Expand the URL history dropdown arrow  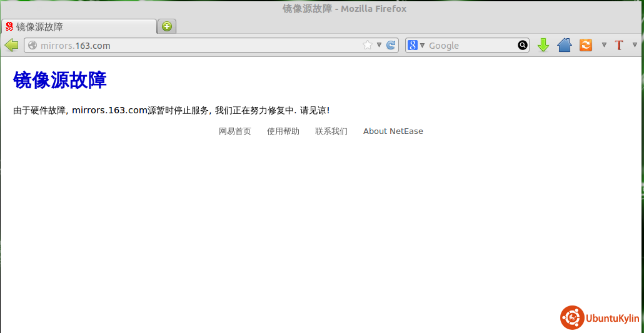(x=379, y=45)
